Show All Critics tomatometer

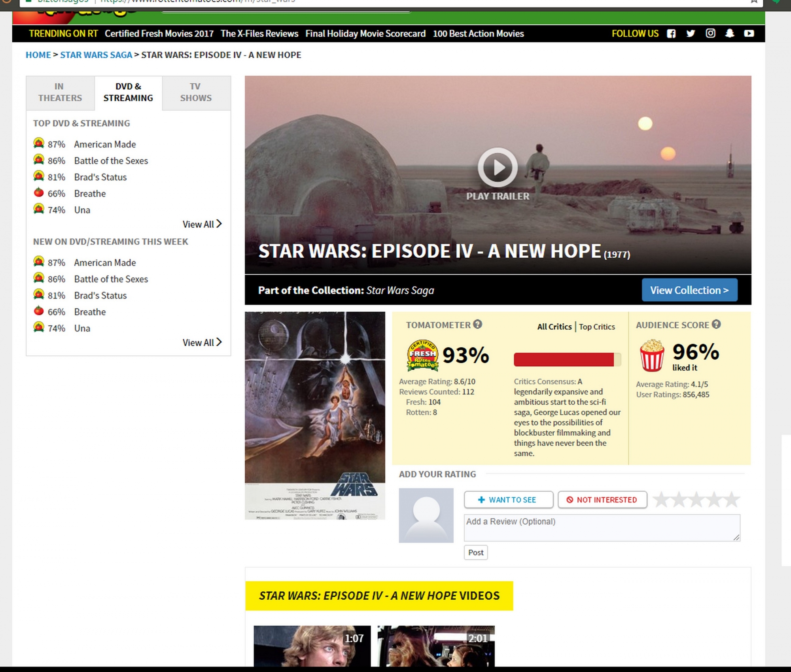coord(554,327)
